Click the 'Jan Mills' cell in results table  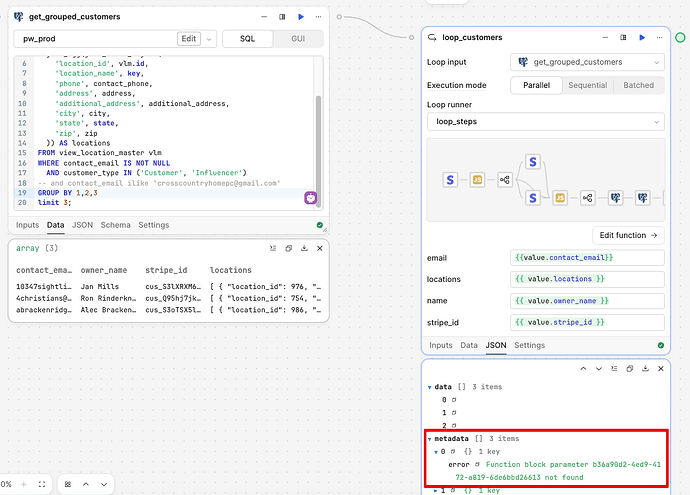[x=99, y=286]
